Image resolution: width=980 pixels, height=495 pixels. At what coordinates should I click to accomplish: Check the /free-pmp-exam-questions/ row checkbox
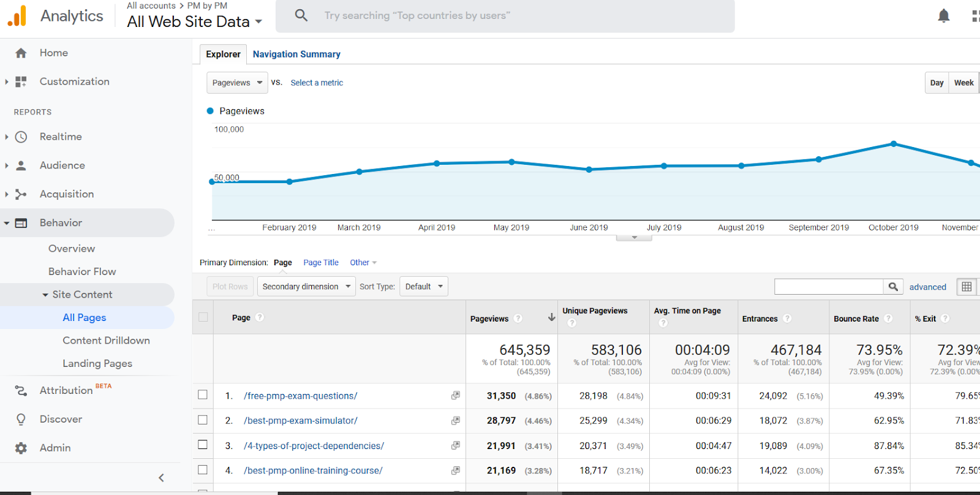(x=203, y=395)
